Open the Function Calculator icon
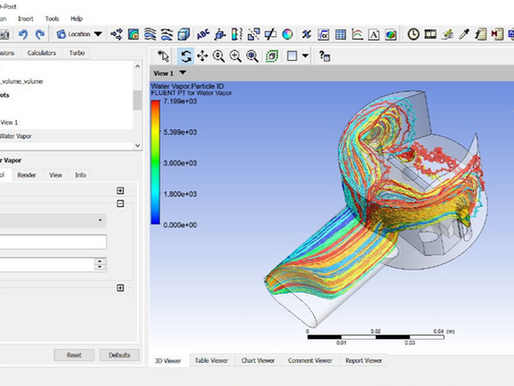Viewport: 514px width, 386px height. pos(481,34)
